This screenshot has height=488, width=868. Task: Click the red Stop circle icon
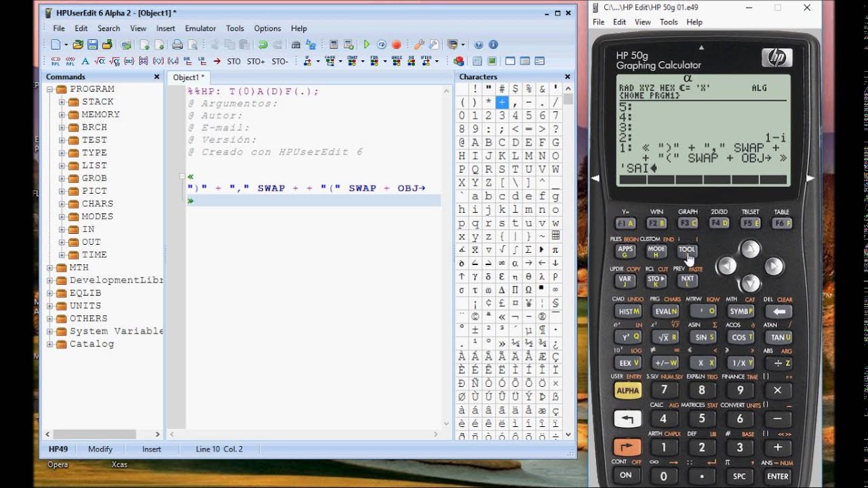[x=396, y=45]
